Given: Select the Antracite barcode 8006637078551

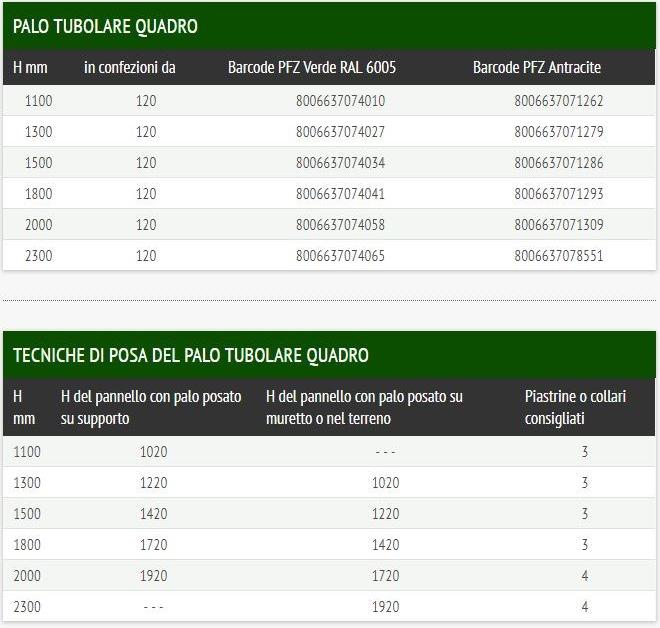Looking at the screenshot, I should [558, 256].
